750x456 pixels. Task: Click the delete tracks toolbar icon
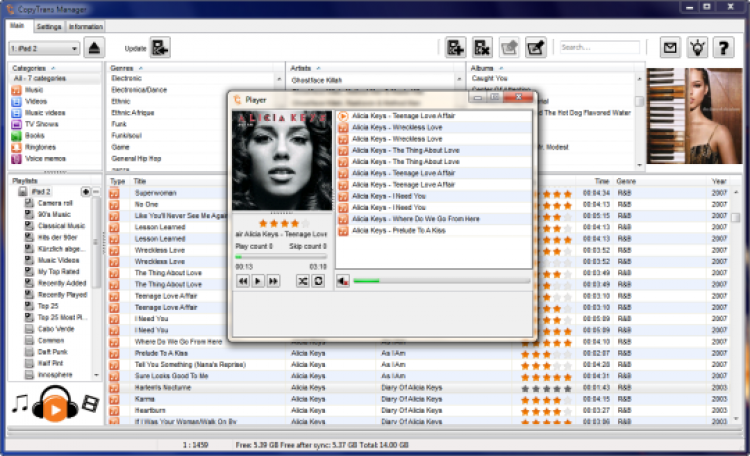tap(482, 47)
